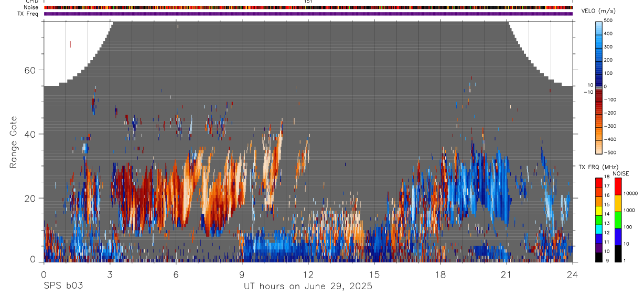
Task: Click 'UT hours on June 29, 2025' axis title
Action: [x=308, y=287]
